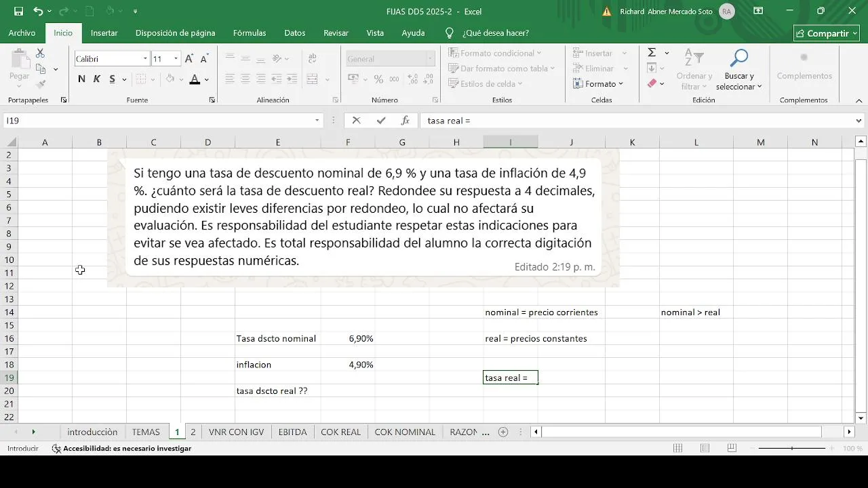Expand Estilos de celda menu
This screenshot has width=868, height=488.
tap(487, 84)
